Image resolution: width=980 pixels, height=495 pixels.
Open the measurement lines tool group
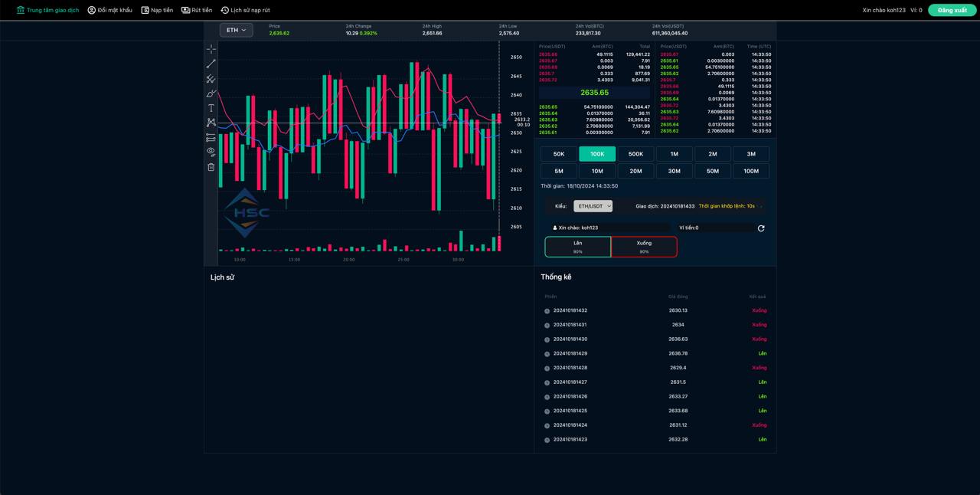click(211, 138)
